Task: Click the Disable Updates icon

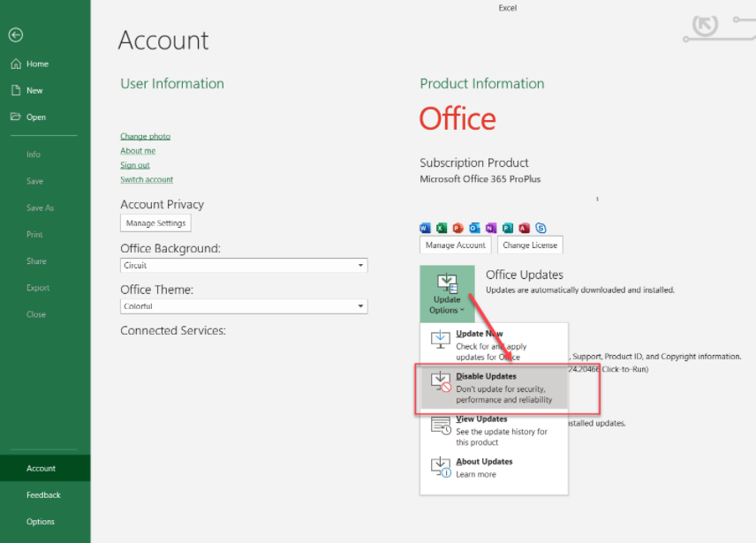Action: point(441,382)
